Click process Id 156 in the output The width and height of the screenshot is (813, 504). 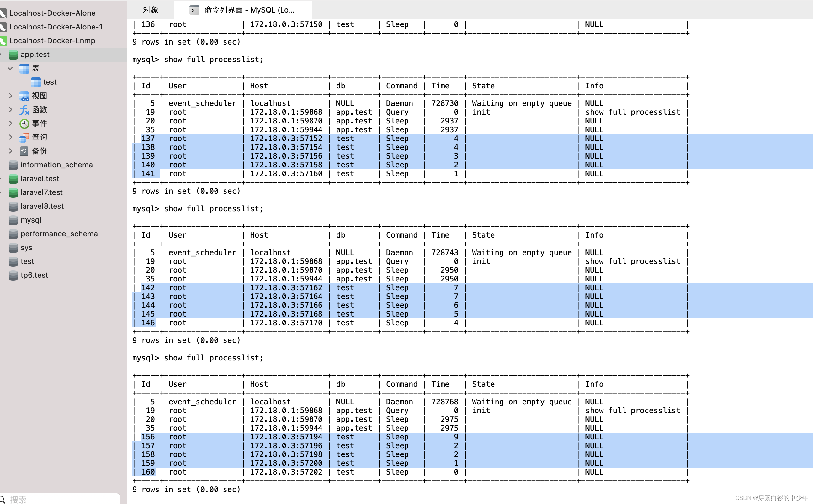tap(148, 437)
